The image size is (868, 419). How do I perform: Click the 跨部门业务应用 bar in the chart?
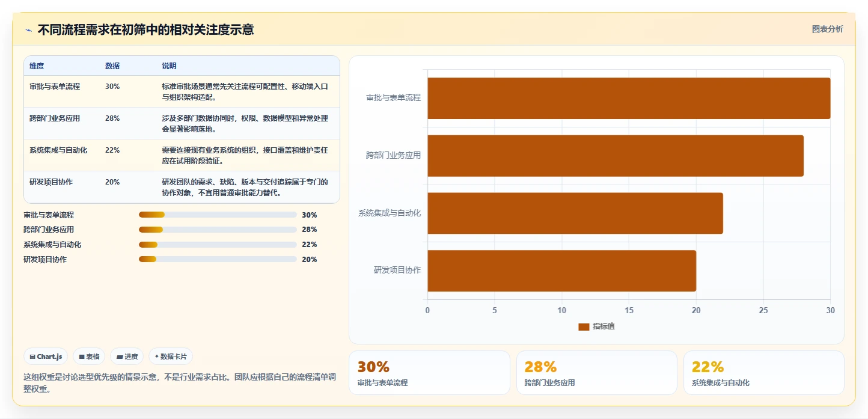coord(616,156)
